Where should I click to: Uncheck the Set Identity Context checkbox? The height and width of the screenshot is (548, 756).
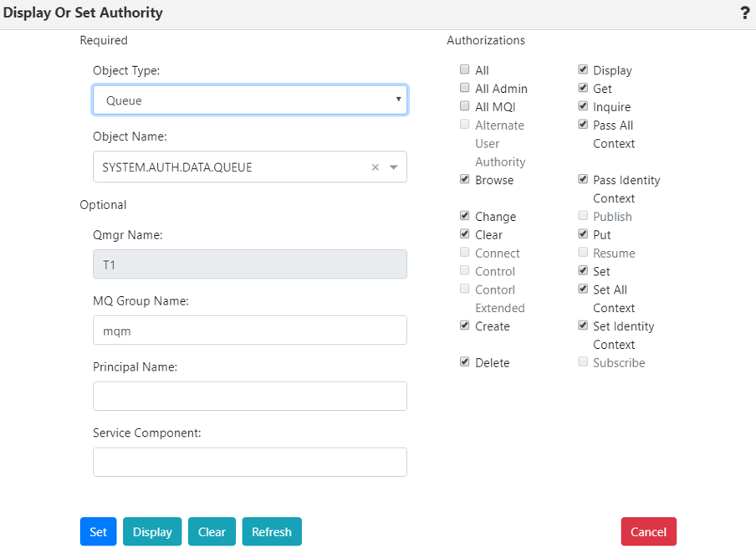583,325
